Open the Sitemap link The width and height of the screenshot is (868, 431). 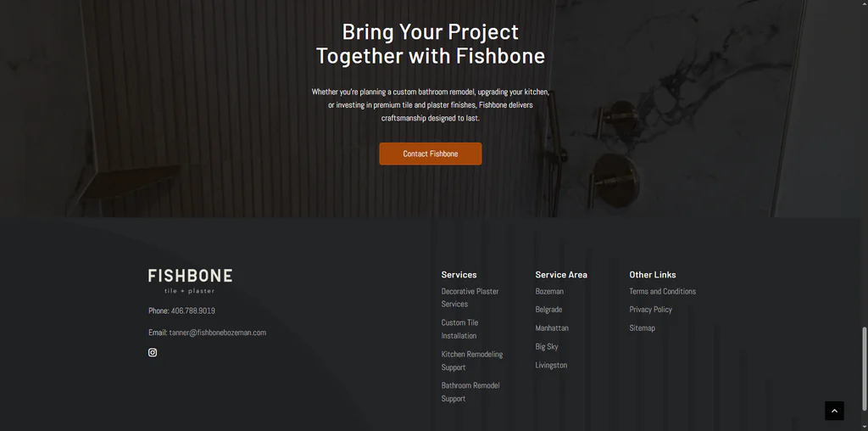pos(643,328)
